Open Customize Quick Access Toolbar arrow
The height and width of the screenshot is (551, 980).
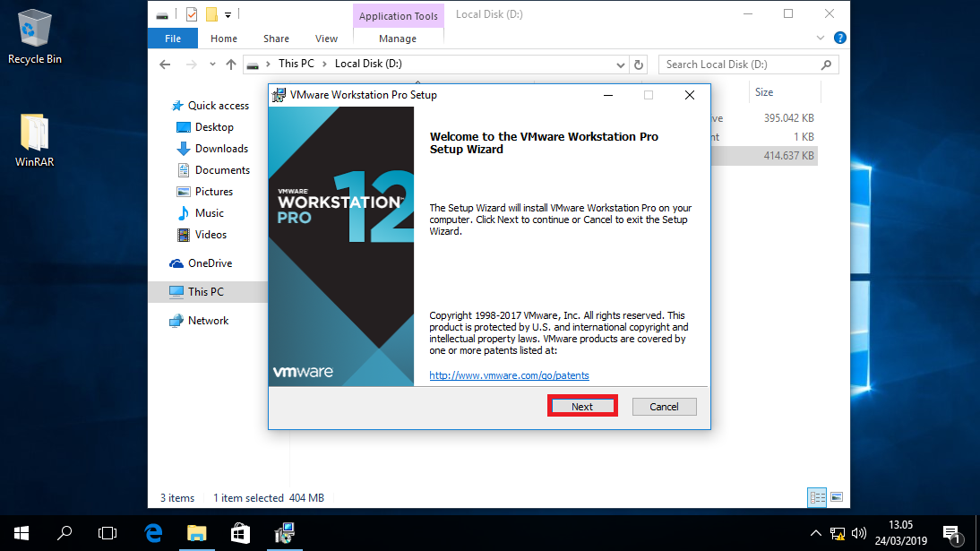click(228, 14)
